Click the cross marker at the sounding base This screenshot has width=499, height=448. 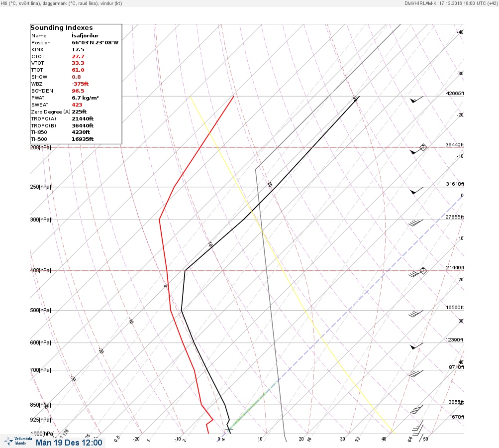pos(229,429)
